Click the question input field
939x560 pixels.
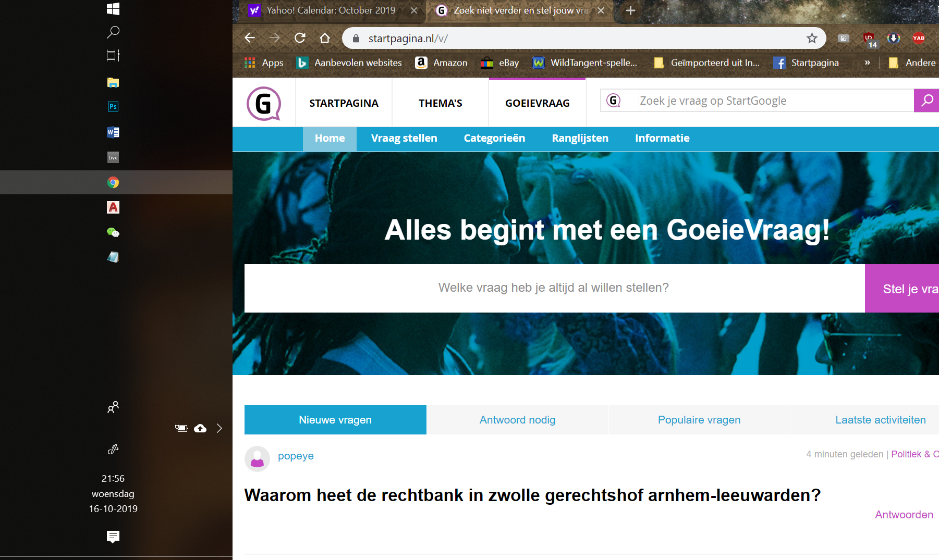pyautogui.click(x=553, y=288)
